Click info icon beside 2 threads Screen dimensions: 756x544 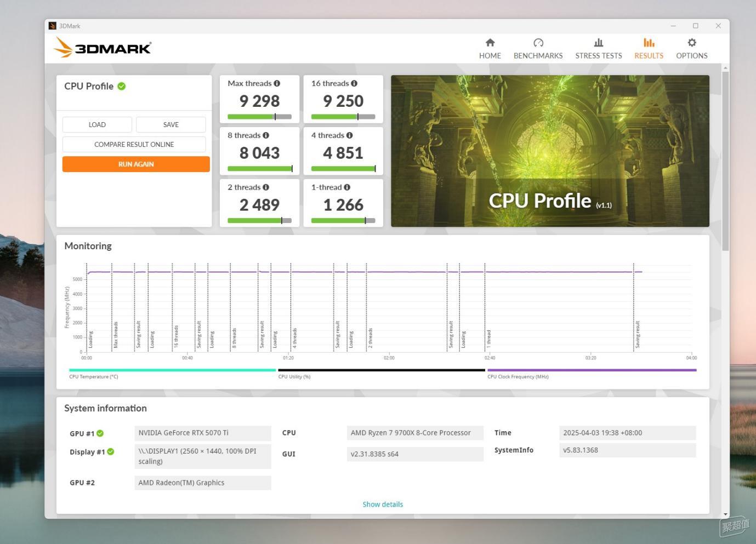point(266,187)
